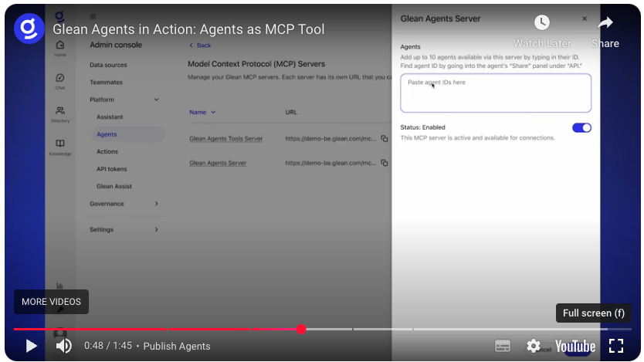This screenshot has width=644, height=362.
Task: Open the hamburger menu icon
Action: coord(93,17)
